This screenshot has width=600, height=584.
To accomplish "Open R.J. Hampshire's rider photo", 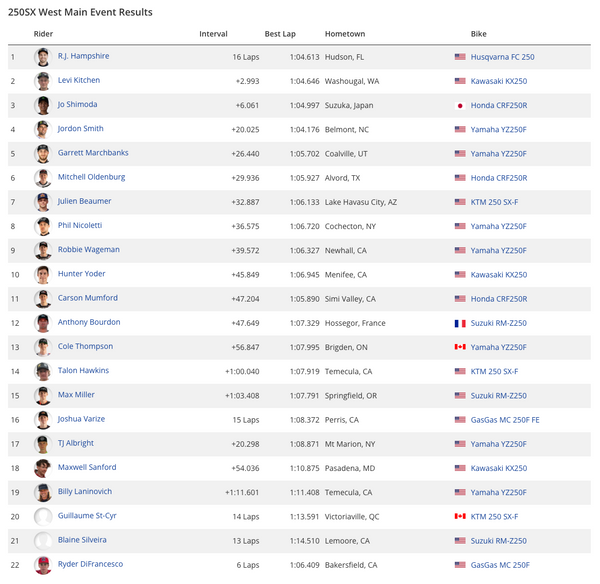I will (x=42, y=57).
